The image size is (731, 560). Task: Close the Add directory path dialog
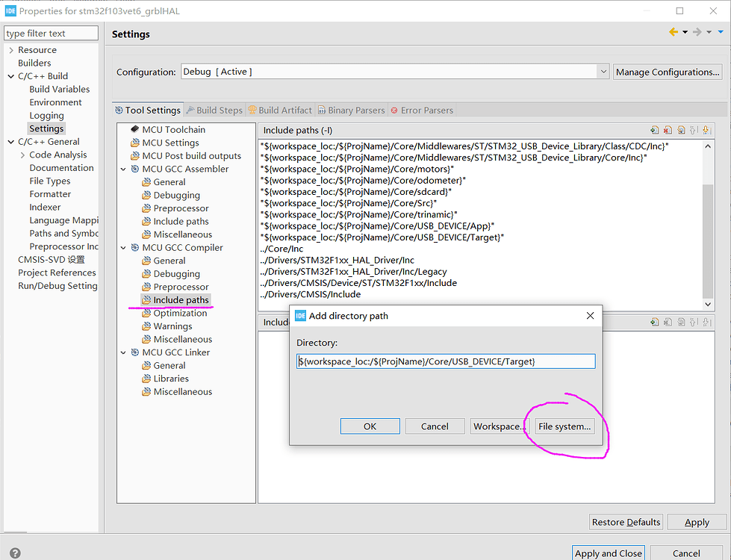(x=590, y=316)
